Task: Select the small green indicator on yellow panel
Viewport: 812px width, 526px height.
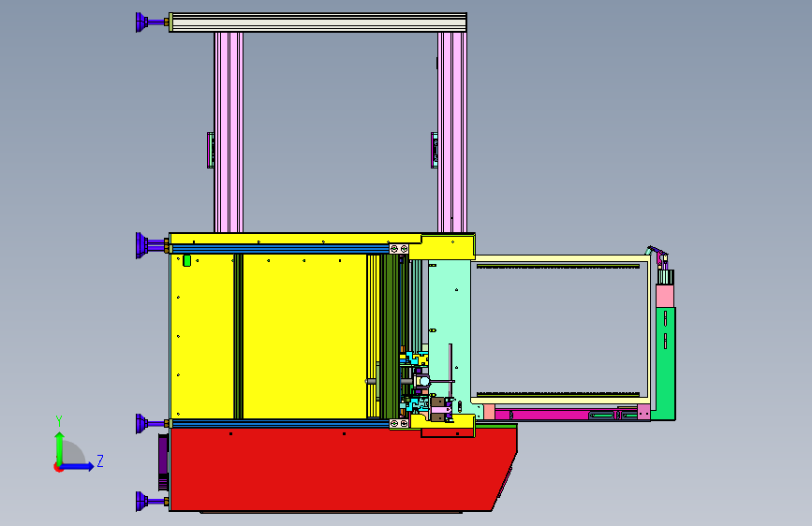Action: click(x=187, y=261)
